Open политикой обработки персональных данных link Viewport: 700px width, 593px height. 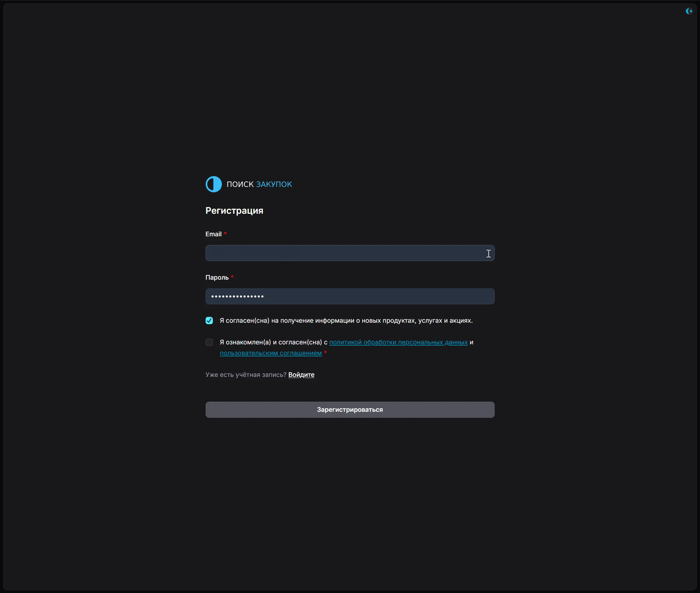pos(398,342)
